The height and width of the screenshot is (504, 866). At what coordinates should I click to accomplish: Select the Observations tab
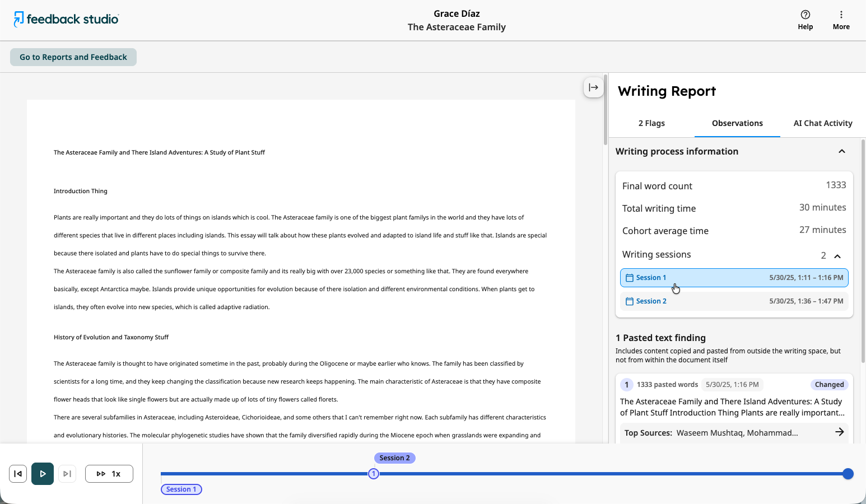coord(737,123)
